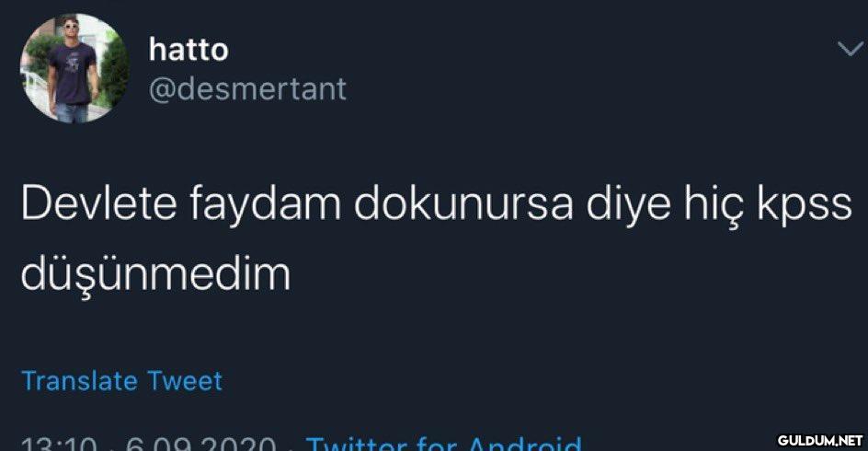Open the GULDUM.NET watermark logo
Image resolution: width=868 pixels, height=451 pixels.
point(820,441)
